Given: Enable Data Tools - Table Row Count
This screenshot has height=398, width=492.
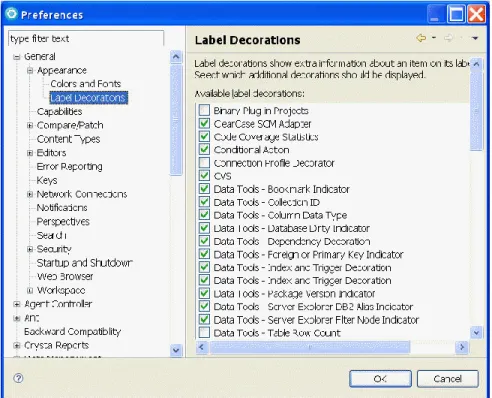Looking at the screenshot, I should tap(204, 332).
